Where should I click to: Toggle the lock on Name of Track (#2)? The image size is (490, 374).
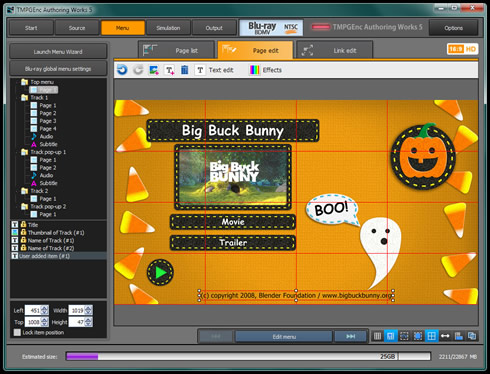(x=23, y=248)
